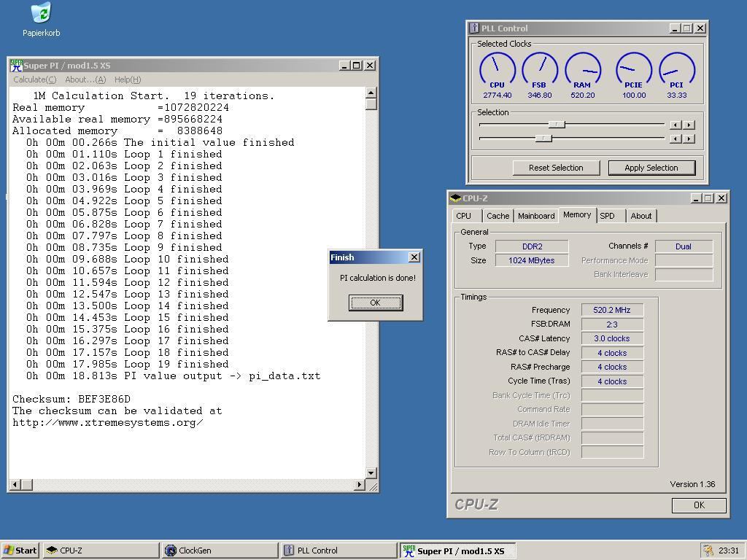Close the PLL Control window
Viewport: 747px width, 560px height.
(700, 28)
